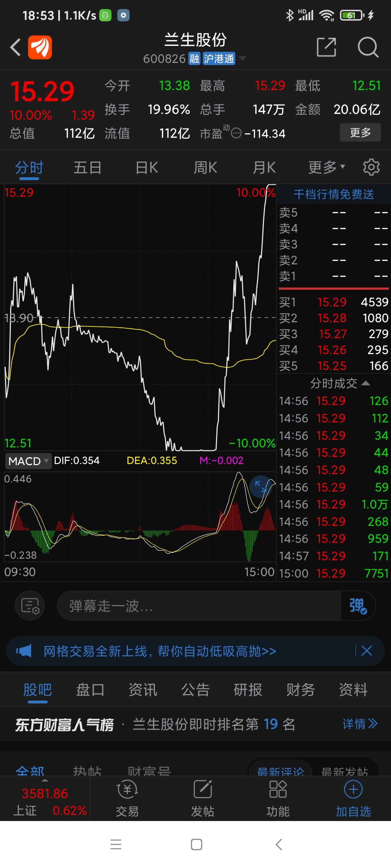Tap the 14:57 trade of 171

point(333,556)
